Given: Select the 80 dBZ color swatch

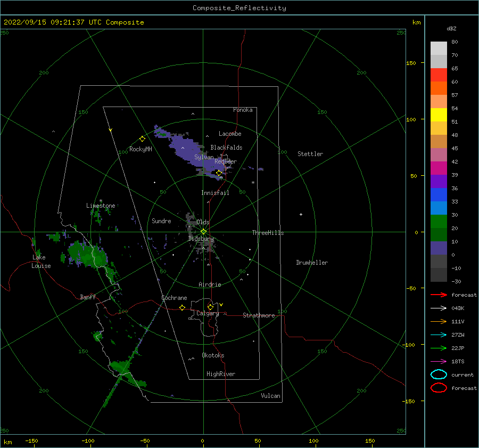Looking at the screenshot, I should pos(439,48).
